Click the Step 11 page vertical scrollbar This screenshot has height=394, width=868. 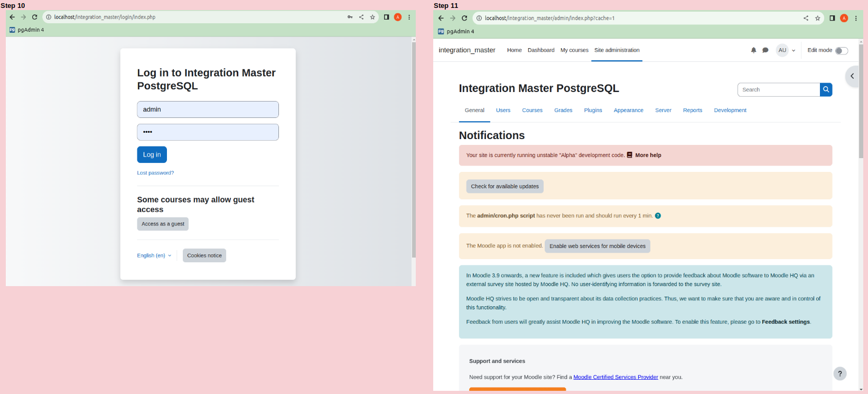(861, 100)
